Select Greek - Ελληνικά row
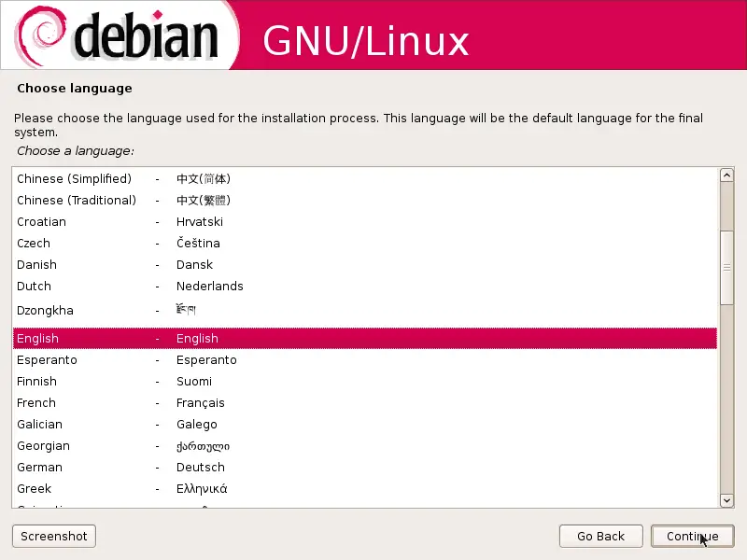Image resolution: width=747 pixels, height=560 pixels. point(365,488)
